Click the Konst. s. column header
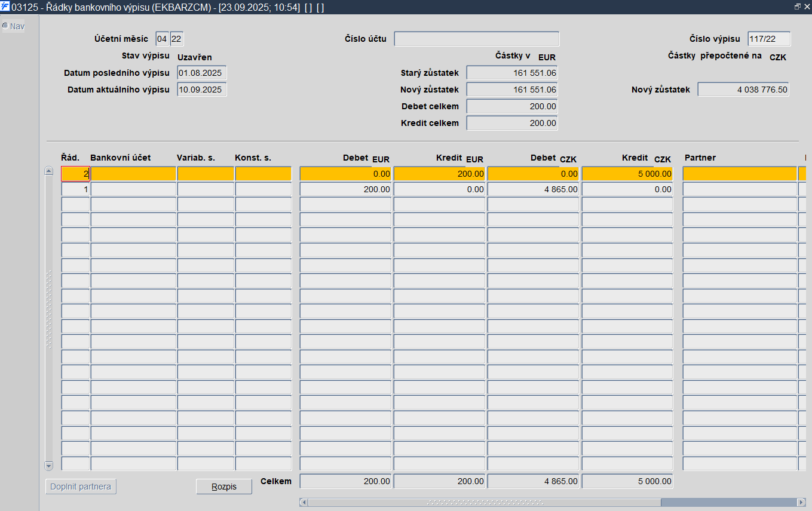This screenshot has width=812, height=511. pyautogui.click(x=253, y=158)
